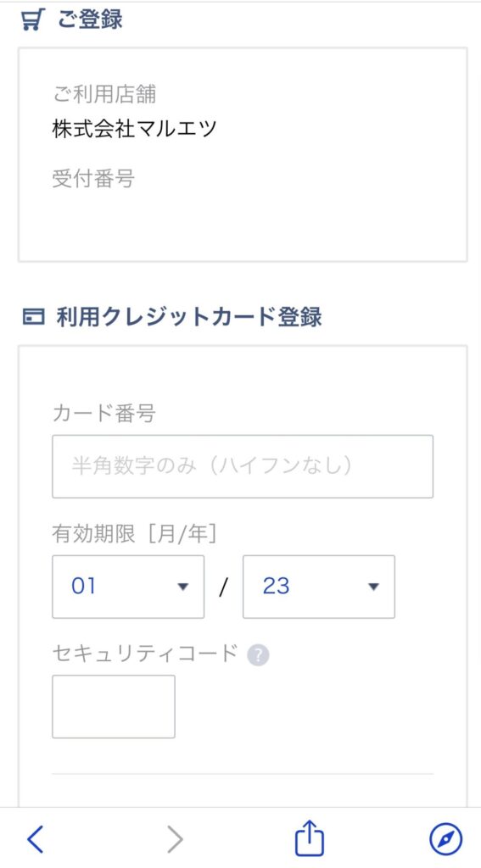This screenshot has height=868, width=481.
Task: Open Safari compass icon
Action: [x=445, y=840]
